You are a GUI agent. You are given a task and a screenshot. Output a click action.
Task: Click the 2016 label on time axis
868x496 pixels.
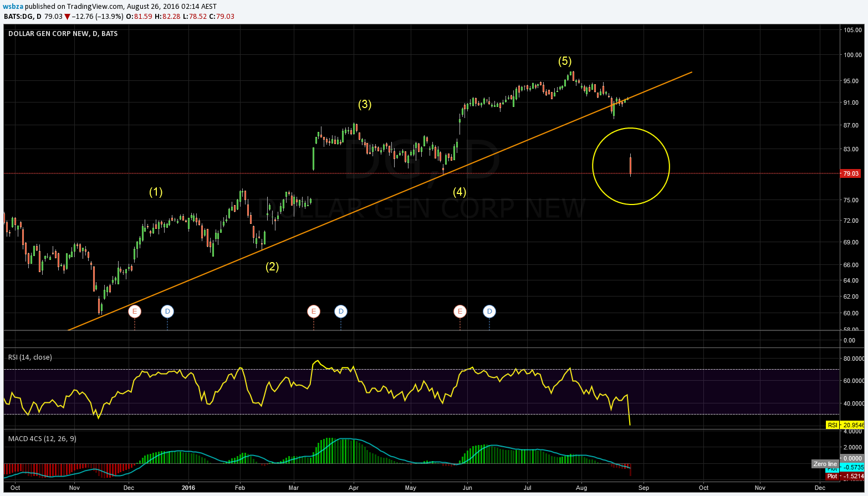(x=188, y=488)
